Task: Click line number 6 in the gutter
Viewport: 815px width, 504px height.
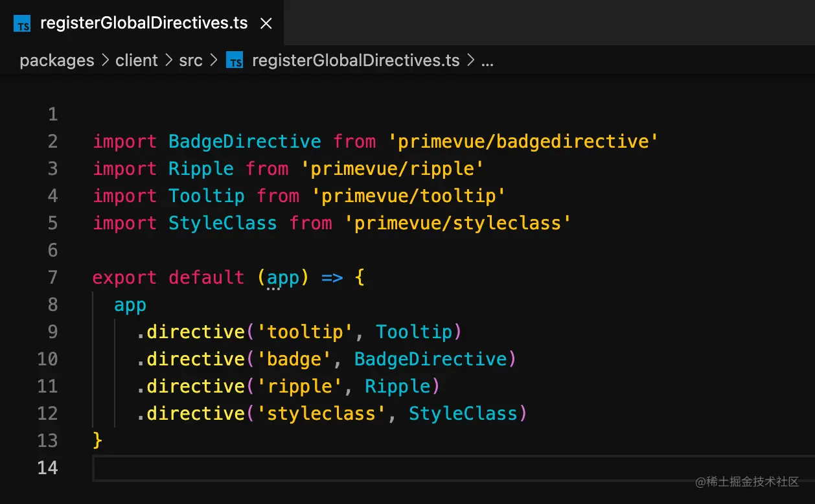Action: (52, 251)
